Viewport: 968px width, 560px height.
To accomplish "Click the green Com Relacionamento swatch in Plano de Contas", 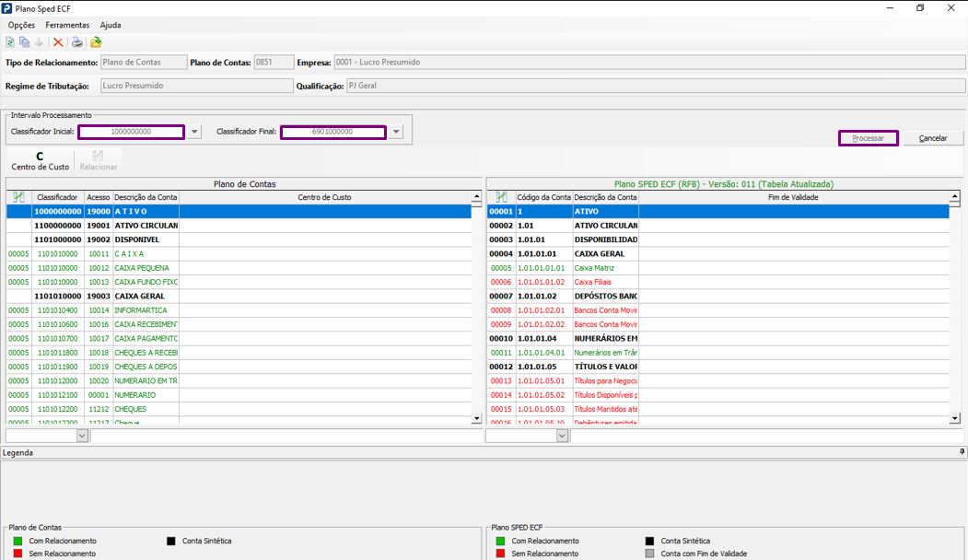I will click(17, 542).
